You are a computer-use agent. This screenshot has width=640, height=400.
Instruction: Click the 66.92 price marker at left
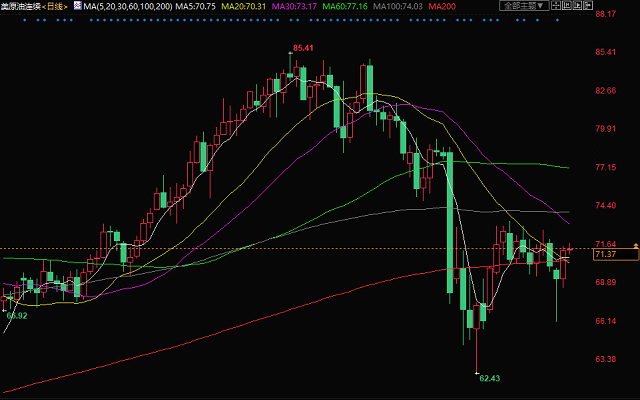tap(16, 315)
